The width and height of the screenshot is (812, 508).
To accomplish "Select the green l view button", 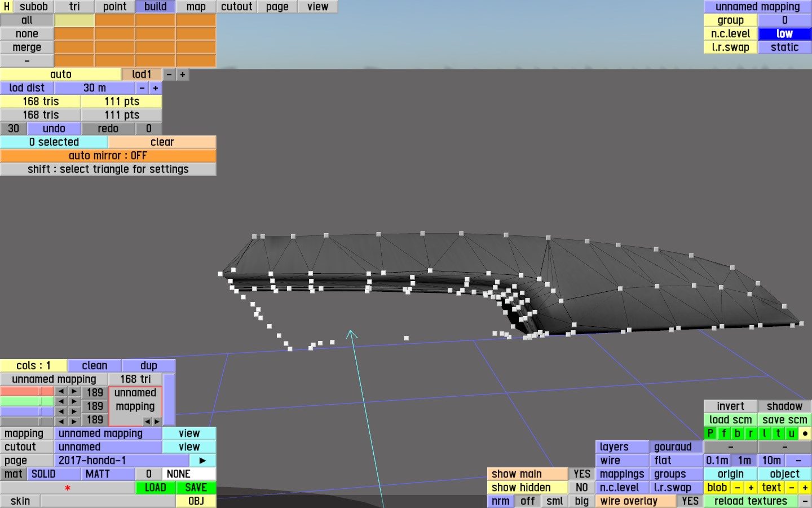I will (x=765, y=433).
